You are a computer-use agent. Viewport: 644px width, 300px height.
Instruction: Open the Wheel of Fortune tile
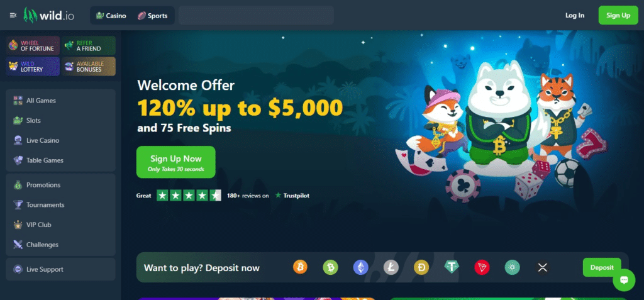tap(33, 46)
